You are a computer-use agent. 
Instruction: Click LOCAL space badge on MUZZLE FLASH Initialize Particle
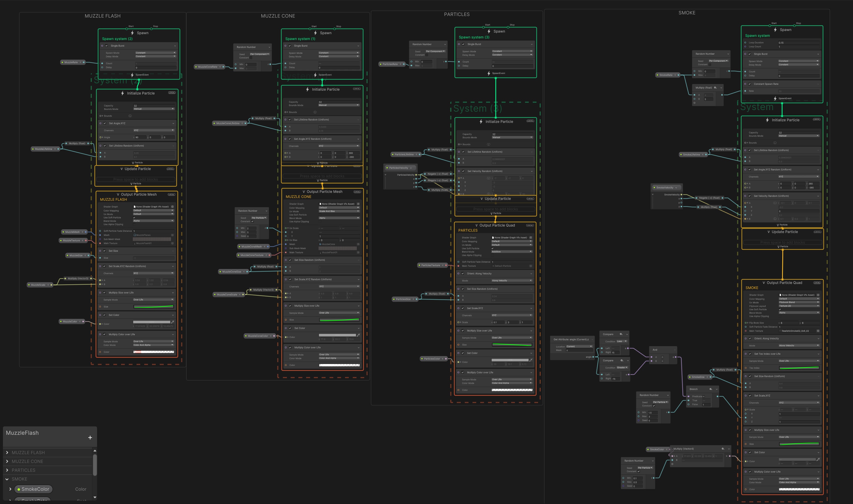(172, 92)
